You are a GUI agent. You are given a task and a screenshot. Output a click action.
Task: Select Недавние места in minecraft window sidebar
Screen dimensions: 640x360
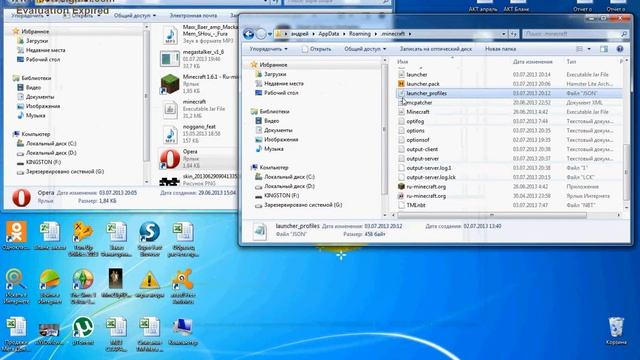click(x=284, y=84)
